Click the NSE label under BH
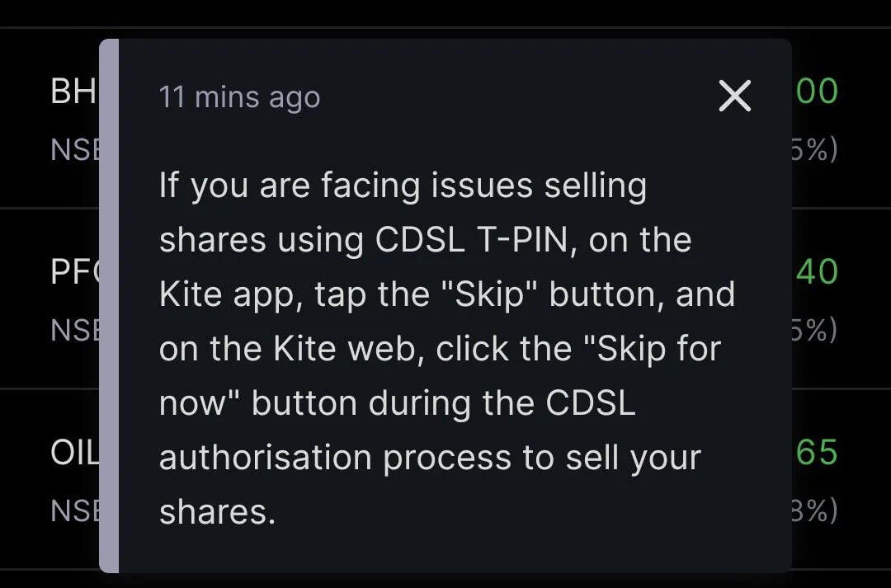The width and height of the screenshot is (891, 588). (74, 150)
